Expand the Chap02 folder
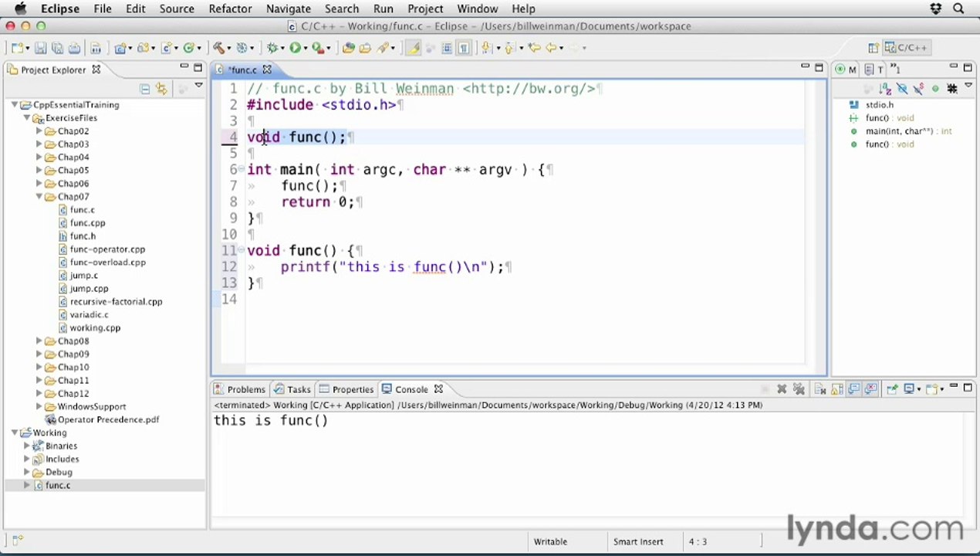Viewport: 980px width, 556px height. pyautogui.click(x=39, y=131)
